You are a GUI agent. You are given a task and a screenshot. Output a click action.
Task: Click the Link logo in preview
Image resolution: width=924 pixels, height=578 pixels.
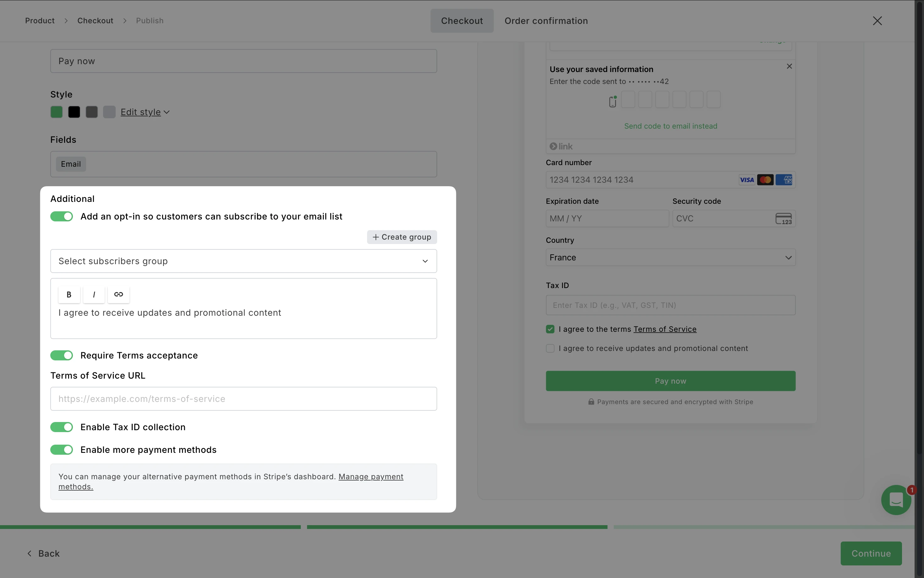(561, 147)
